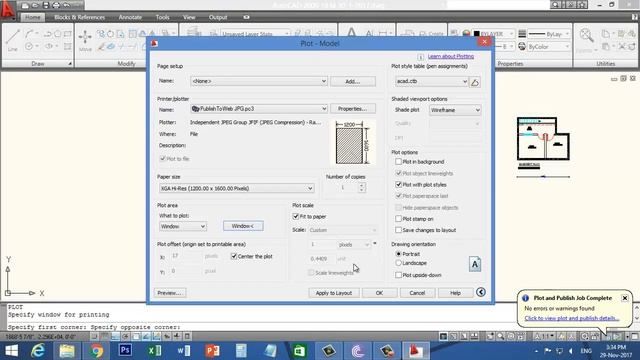Image resolution: width=640 pixels, height=360 pixels.
Task: Open the Tools ribbon tab
Action: pos(162,17)
